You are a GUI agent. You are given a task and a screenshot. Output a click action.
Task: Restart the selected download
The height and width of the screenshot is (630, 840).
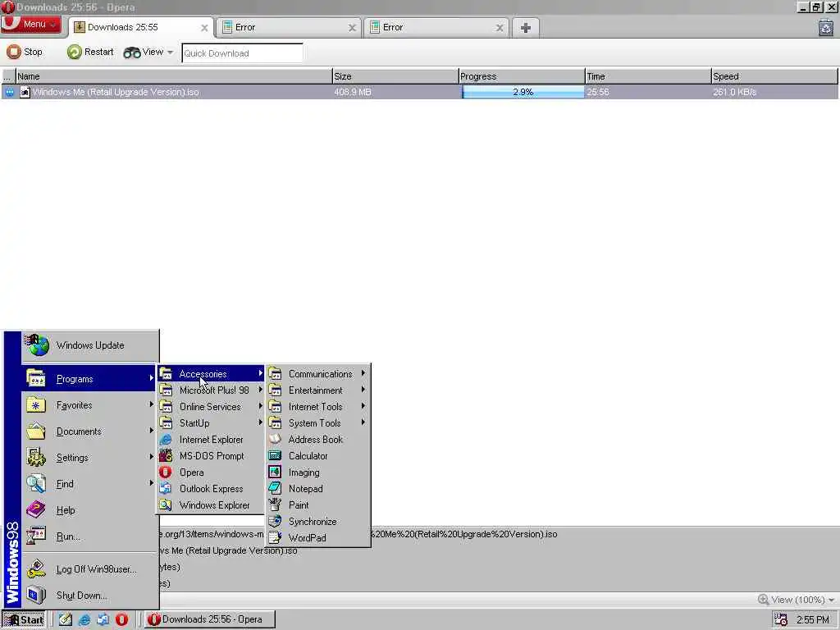point(90,52)
